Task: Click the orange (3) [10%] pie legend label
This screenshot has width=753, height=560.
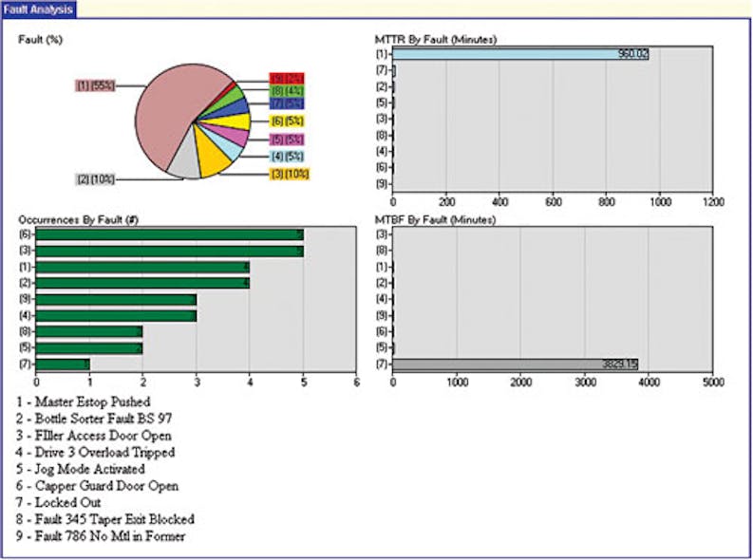Action: tap(290, 174)
